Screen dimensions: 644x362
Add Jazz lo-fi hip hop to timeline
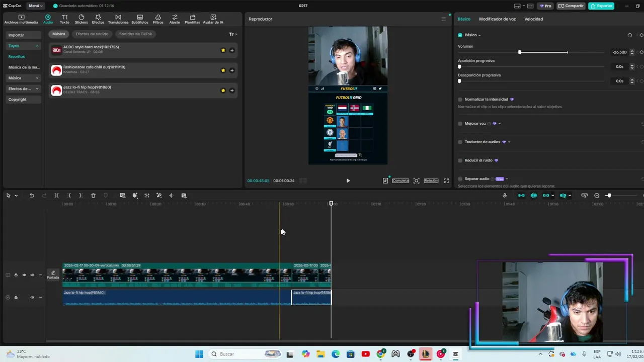click(232, 90)
